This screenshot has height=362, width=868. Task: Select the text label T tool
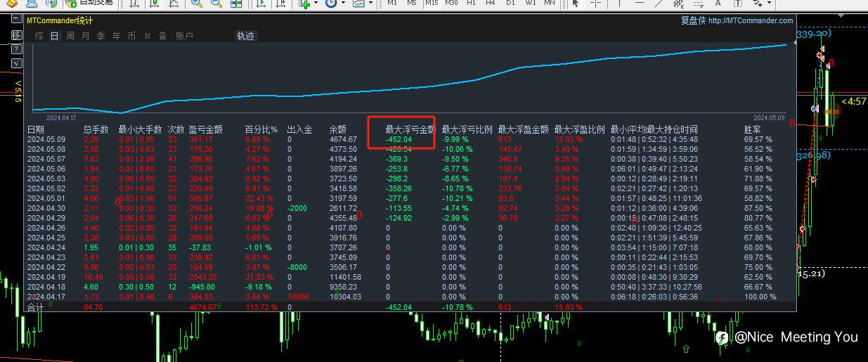[737, 4]
